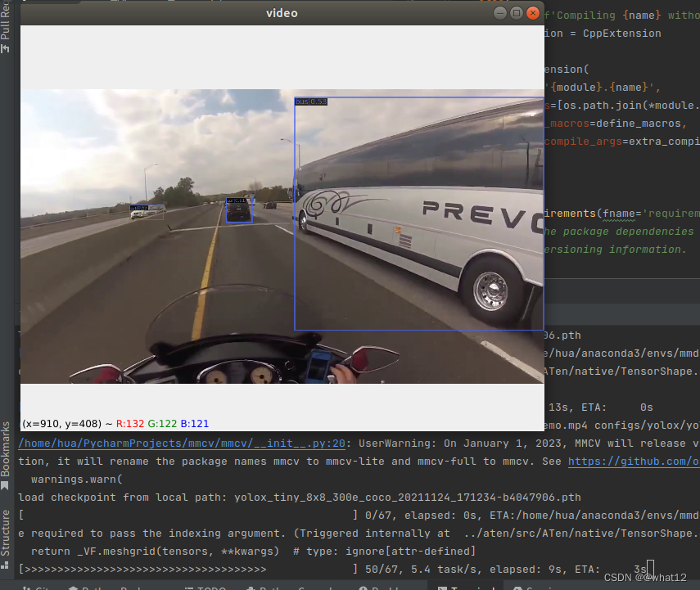Image resolution: width=700 pixels, height=590 pixels.
Task: Click the 'CppExtension' code text in editor
Action: [622, 34]
